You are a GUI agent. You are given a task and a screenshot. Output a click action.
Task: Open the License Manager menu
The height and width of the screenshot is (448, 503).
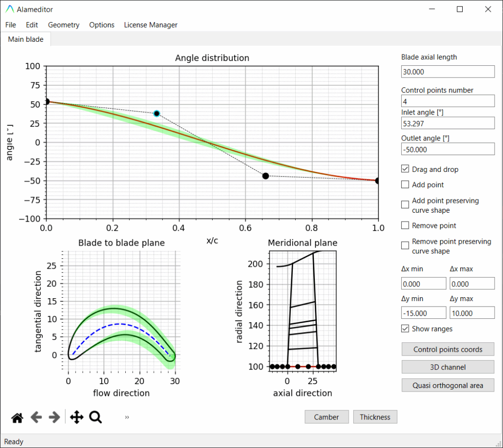150,25
